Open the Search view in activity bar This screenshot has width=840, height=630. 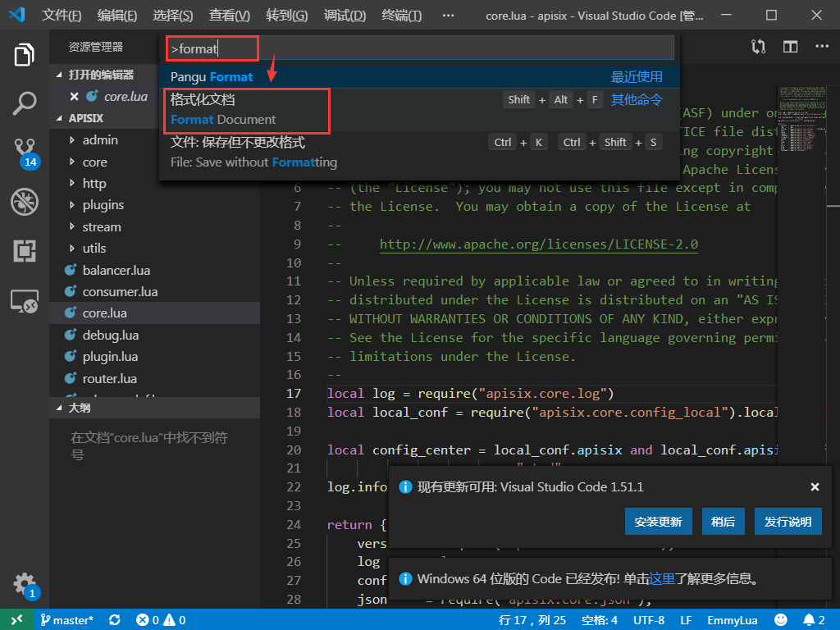point(24,103)
